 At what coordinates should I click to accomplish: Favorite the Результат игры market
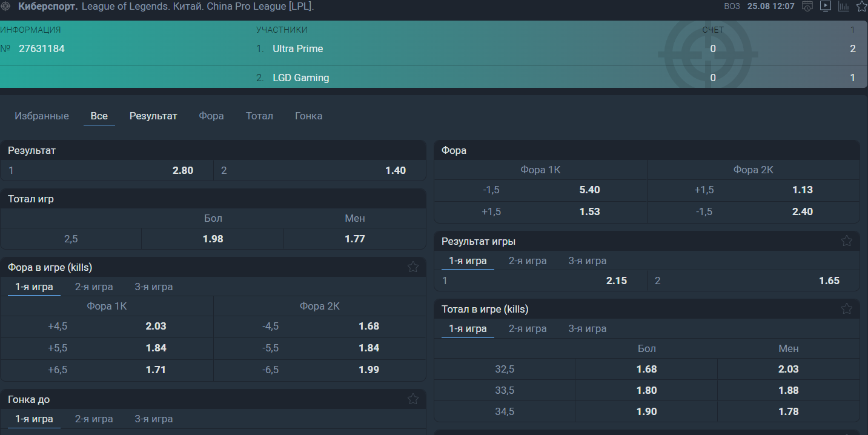tap(847, 241)
